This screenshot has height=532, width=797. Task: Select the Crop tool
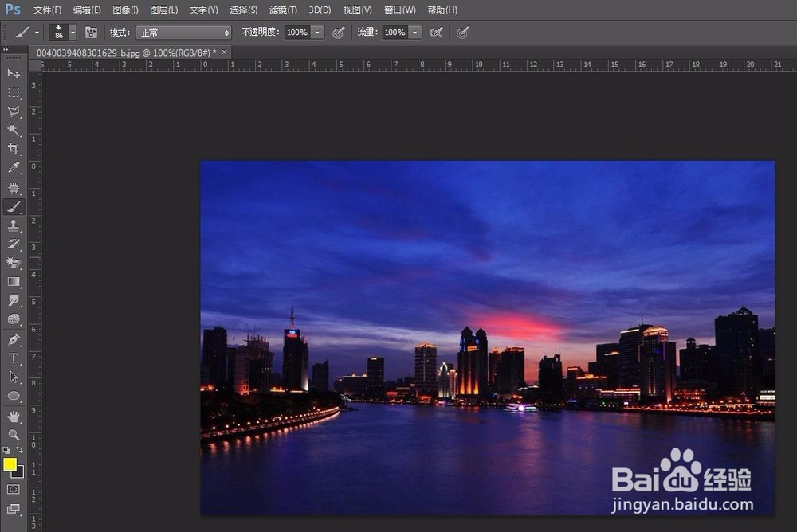14,148
